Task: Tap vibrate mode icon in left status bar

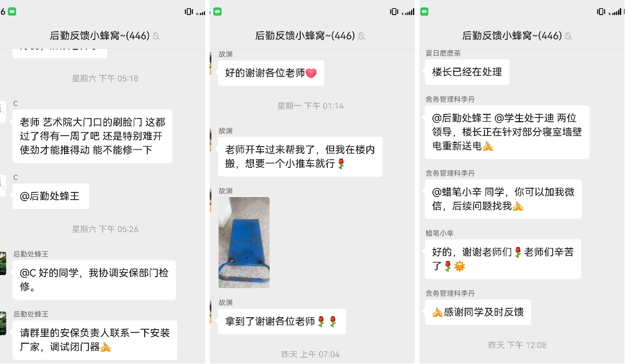Action: tap(189, 11)
